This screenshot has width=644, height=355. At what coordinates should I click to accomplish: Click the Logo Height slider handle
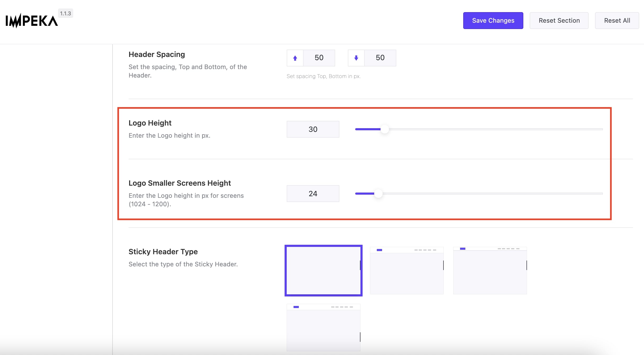385,129
